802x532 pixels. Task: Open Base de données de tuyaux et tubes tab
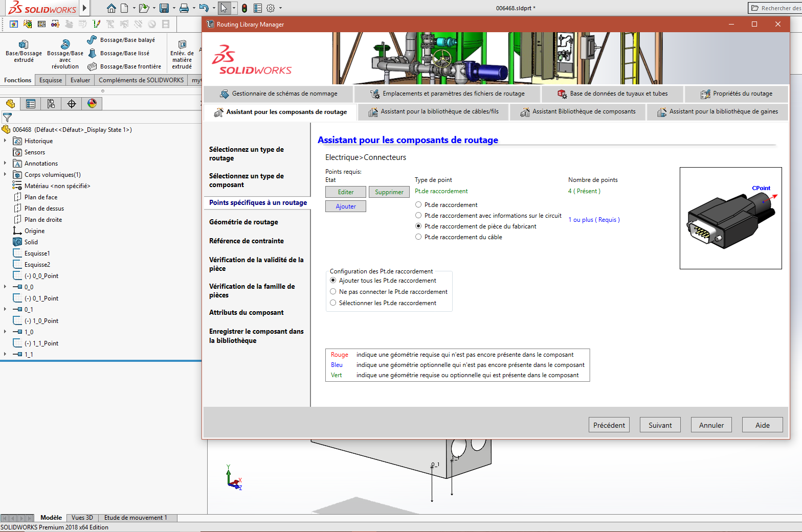(612, 94)
